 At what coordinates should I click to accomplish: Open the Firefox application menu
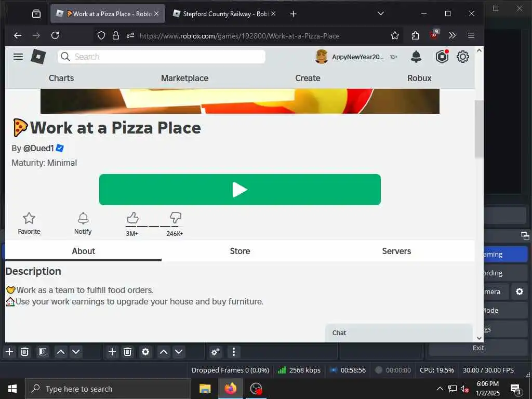coord(471,36)
